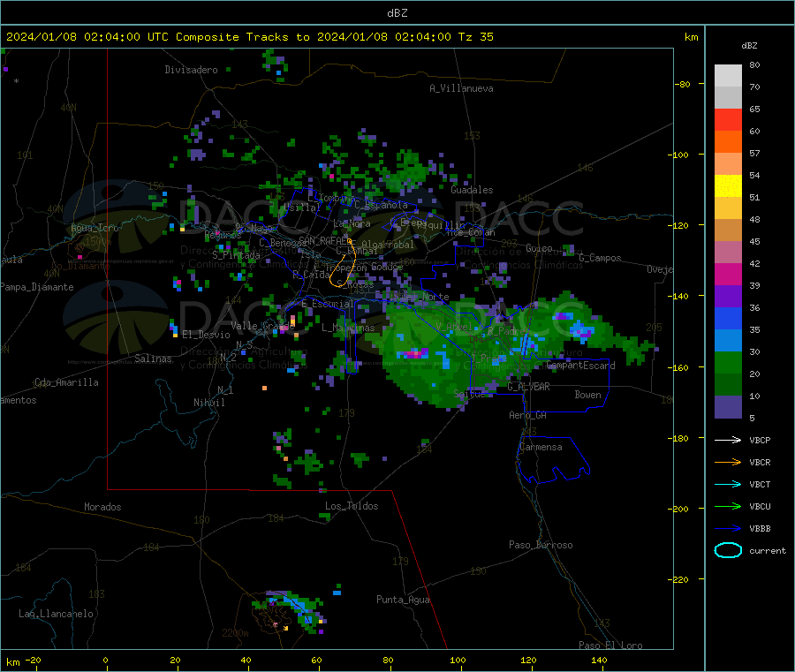Click the SAN_RAFAEL map label
The height and width of the screenshot is (672, 795).
(x=324, y=240)
